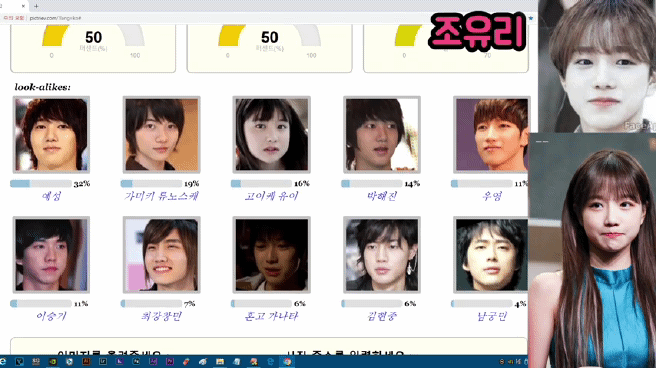The width and height of the screenshot is (656, 368).
Task: Bookmark this page with the star icon
Action: point(531,18)
